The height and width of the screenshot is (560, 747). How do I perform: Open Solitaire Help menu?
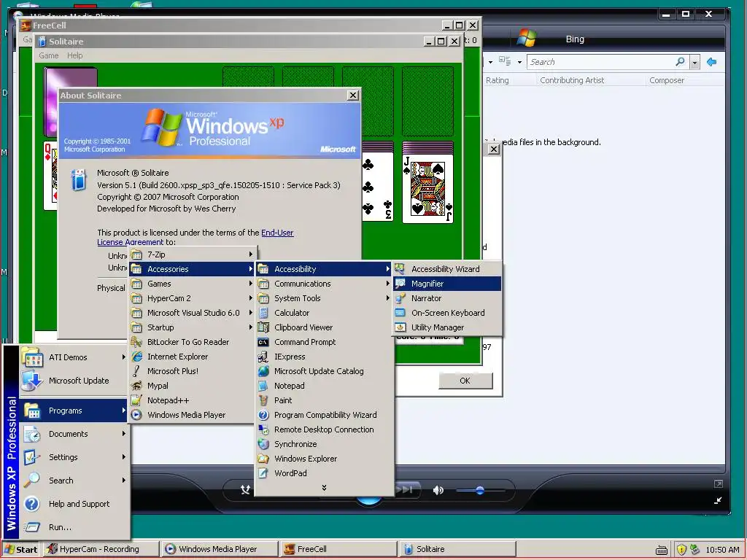click(x=75, y=55)
